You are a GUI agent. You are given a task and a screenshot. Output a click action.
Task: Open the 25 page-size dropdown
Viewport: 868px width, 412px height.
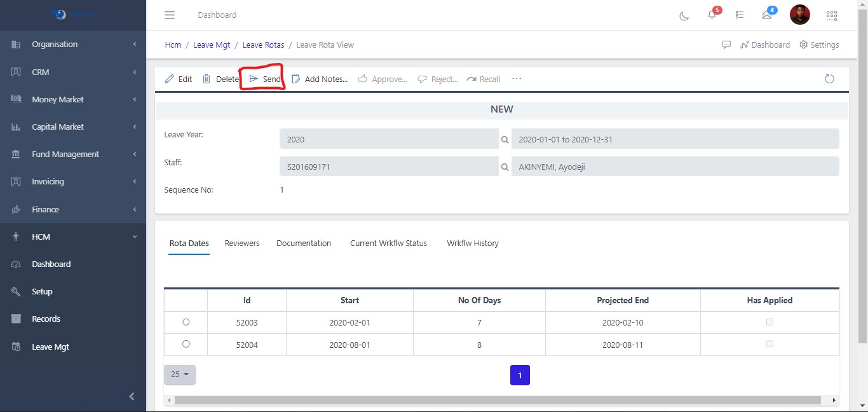pos(180,374)
